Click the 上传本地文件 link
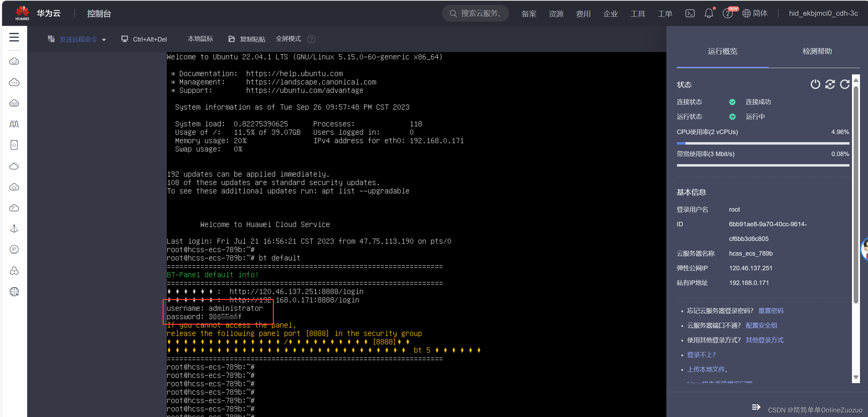 coord(708,370)
